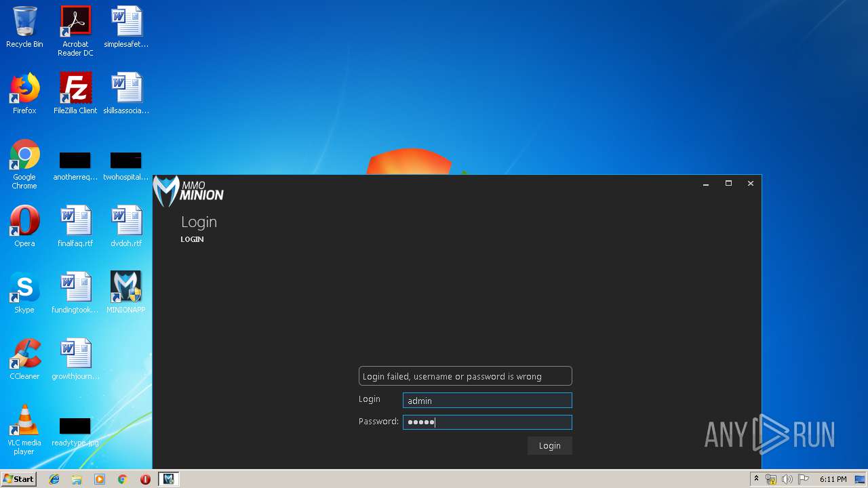The width and height of the screenshot is (868, 488).
Task: Open the volume tray icon
Action: click(x=787, y=479)
